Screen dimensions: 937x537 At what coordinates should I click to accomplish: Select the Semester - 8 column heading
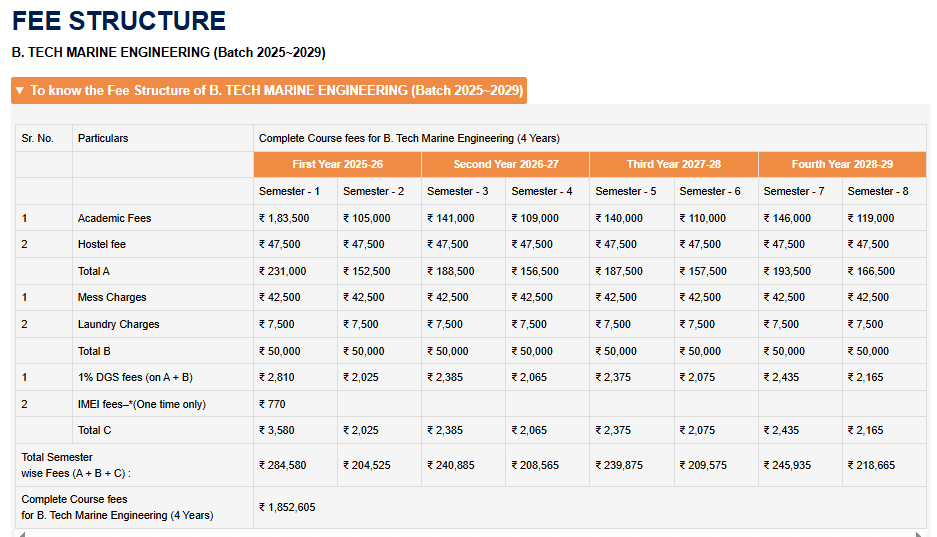[877, 191]
